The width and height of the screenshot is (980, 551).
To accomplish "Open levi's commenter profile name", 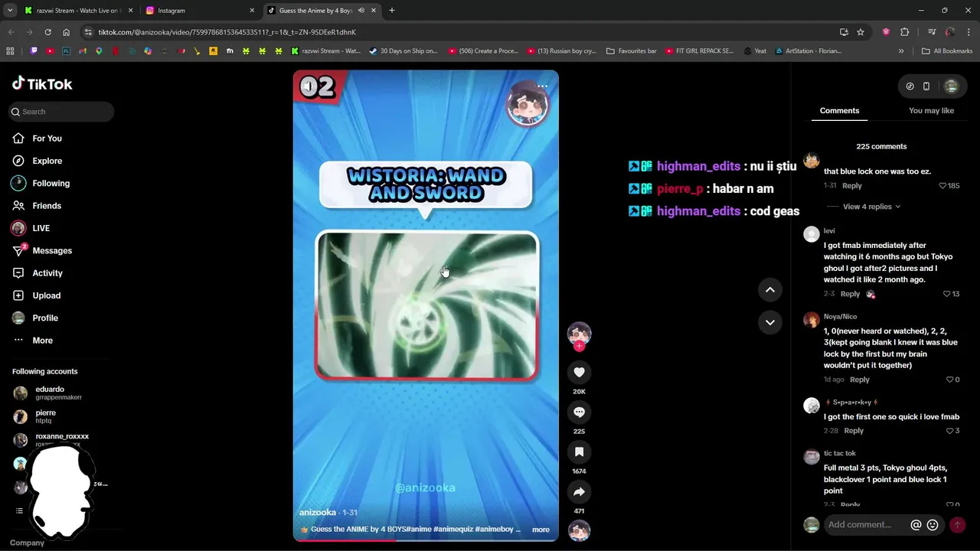I will (x=829, y=231).
